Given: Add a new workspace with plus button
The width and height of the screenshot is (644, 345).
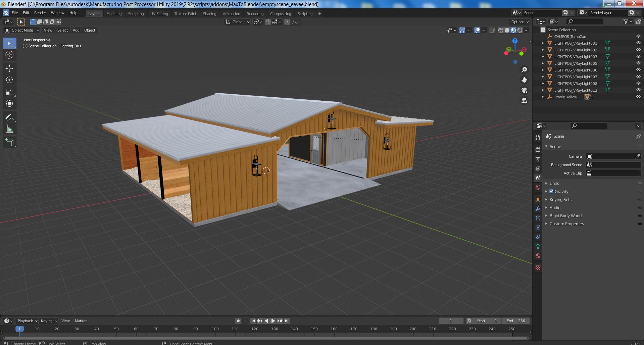Looking at the screenshot, I should pos(319,14).
